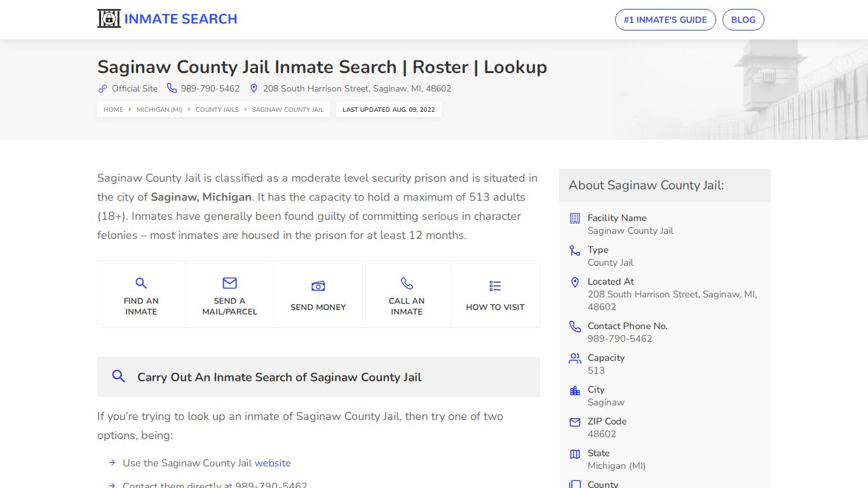Image resolution: width=868 pixels, height=488 pixels.
Task: Open the INMATE SEARCH home logo text
Action: (x=180, y=19)
